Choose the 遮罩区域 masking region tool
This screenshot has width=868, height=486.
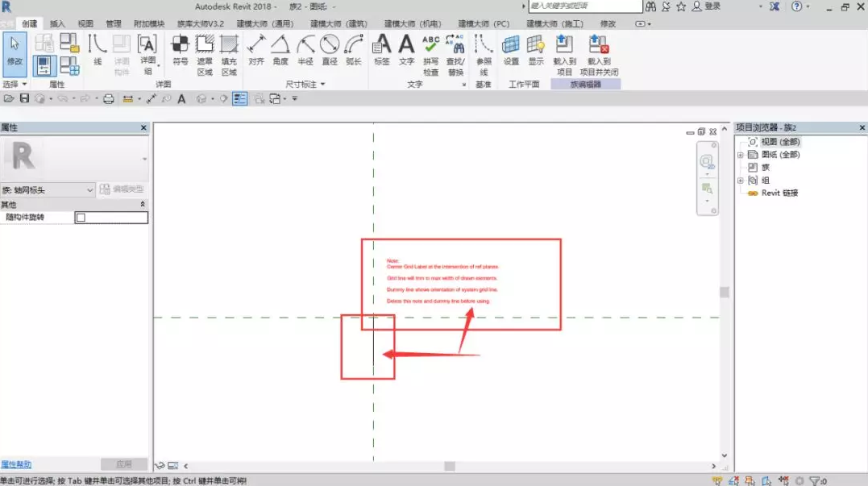(205, 53)
